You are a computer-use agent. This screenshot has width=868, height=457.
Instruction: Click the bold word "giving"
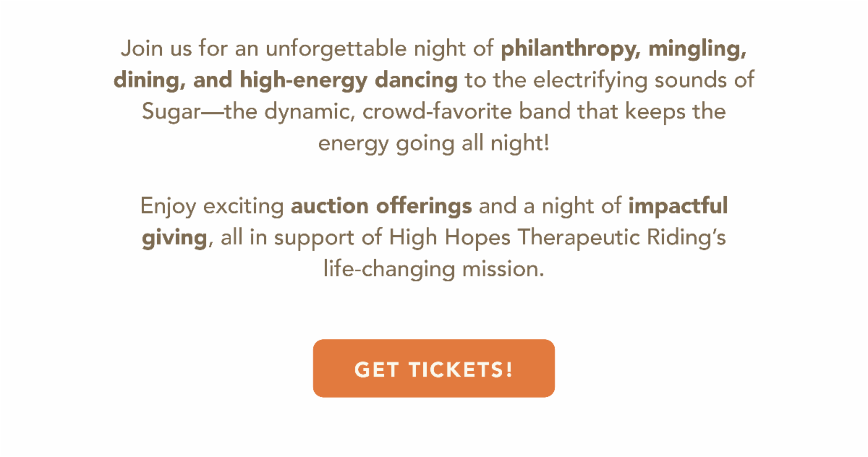175,238
